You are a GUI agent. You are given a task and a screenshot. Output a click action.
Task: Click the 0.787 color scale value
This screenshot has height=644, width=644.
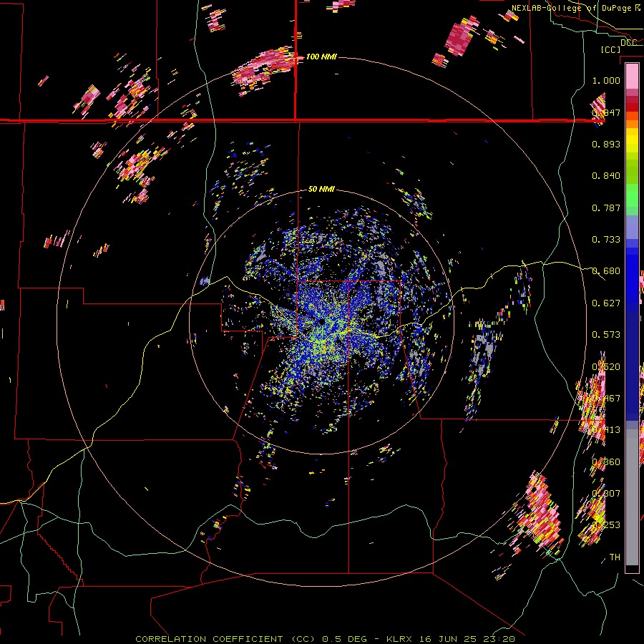click(606, 208)
